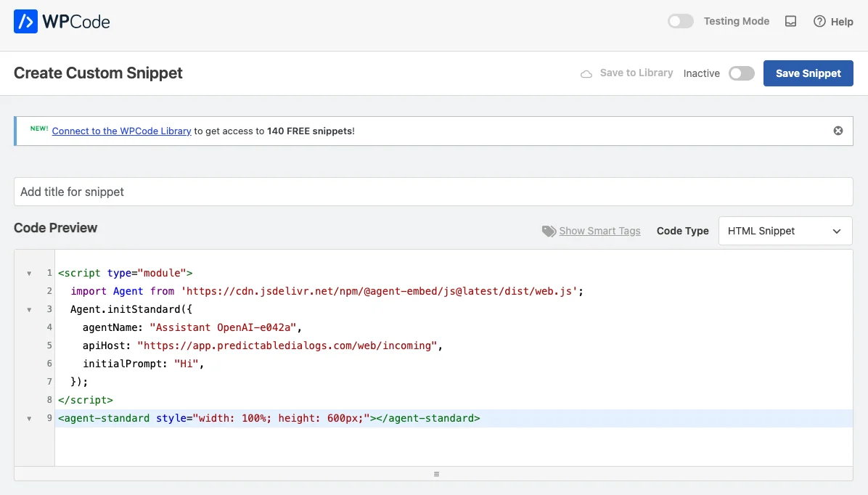This screenshot has width=868, height=495.
Task: Click the smart tags tag icon
Action: 549,231
